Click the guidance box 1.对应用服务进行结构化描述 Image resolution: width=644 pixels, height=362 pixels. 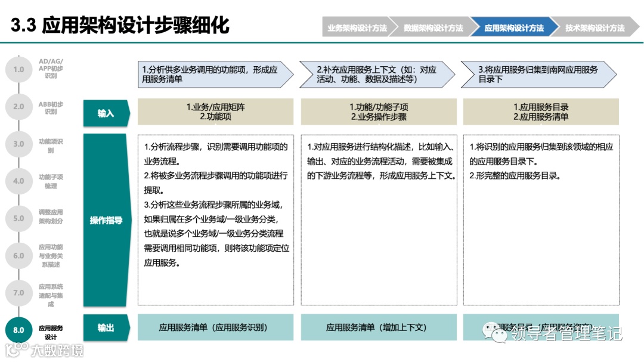point(379,220)
